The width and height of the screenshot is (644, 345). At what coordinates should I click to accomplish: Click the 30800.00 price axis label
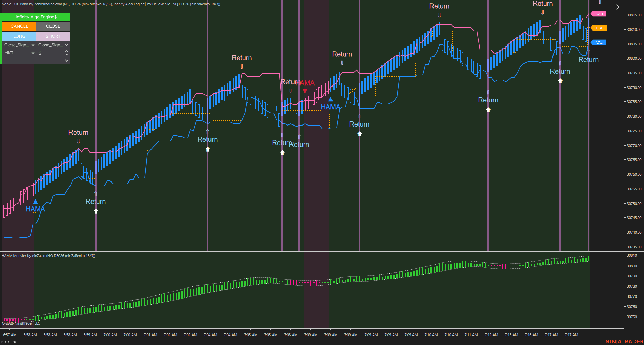point(634,58)
